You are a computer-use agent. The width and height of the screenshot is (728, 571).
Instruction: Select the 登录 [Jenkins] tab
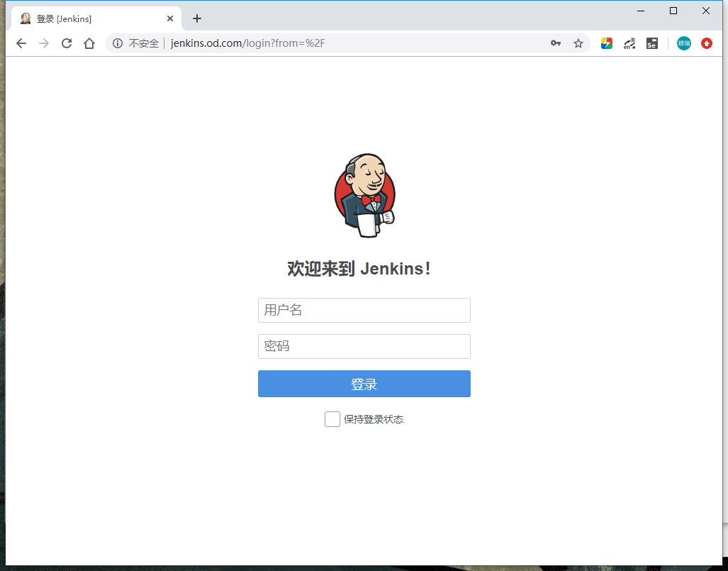[96, 18]
